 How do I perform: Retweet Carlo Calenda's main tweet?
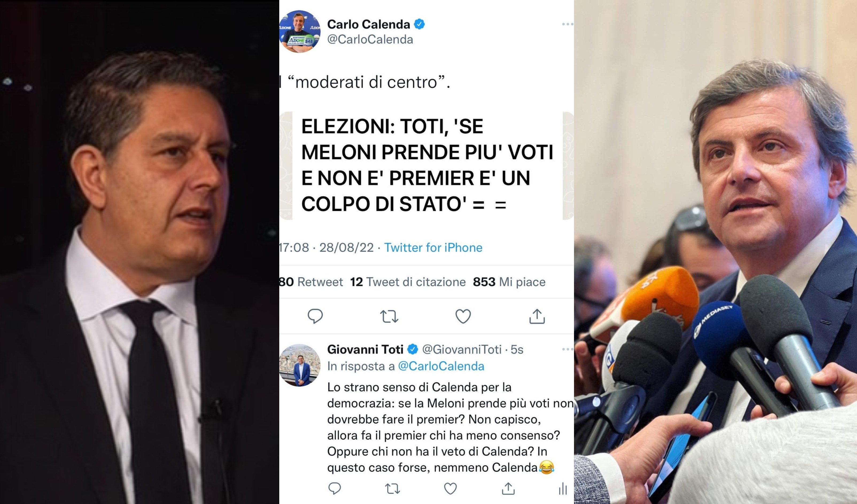pyautogui.click(x=389, y=317)
